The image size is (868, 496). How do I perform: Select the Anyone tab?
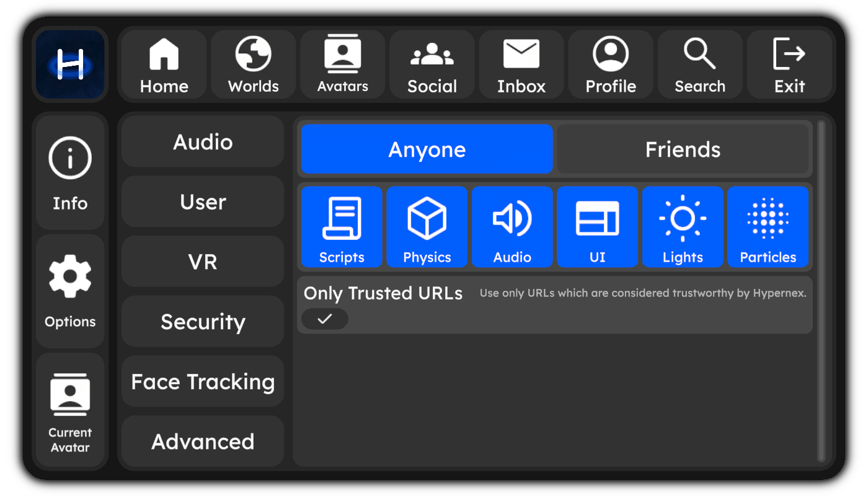point(427,149)
